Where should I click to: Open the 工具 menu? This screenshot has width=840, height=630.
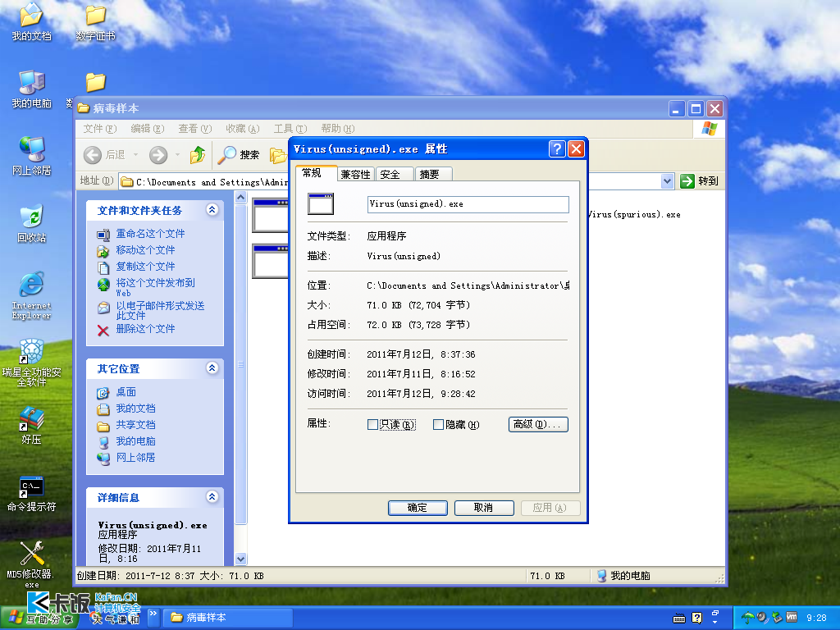tap(289, 129)
